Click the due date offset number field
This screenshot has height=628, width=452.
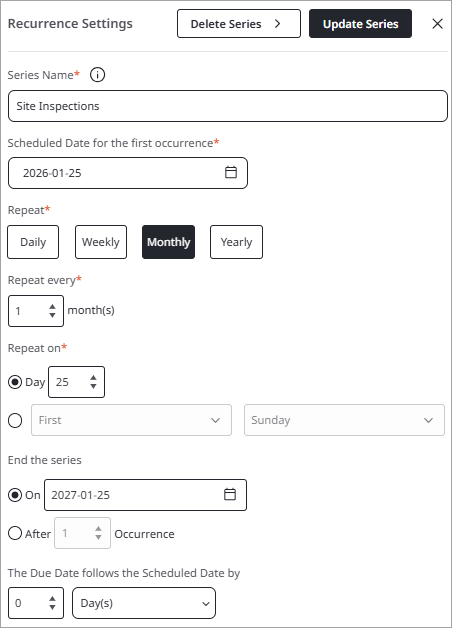[x=36, y=603]
